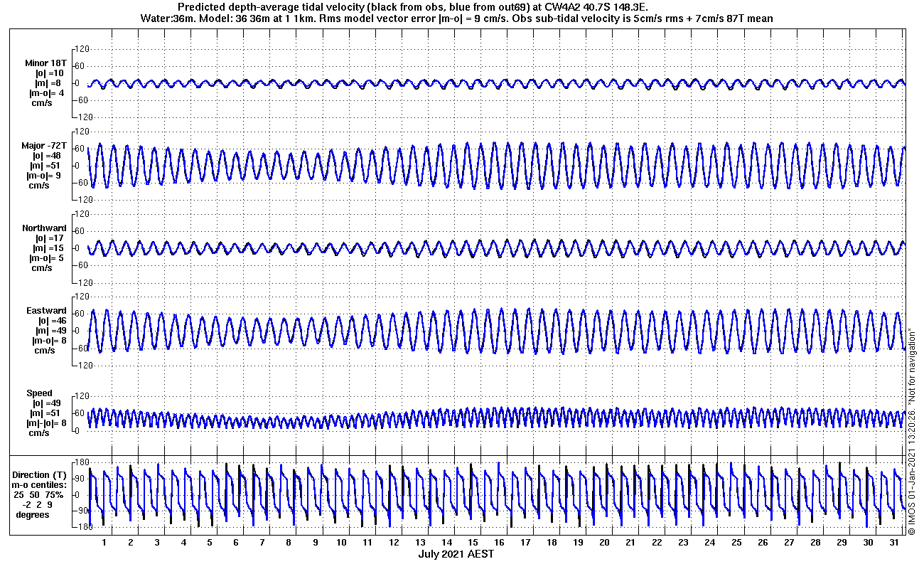Viewport: 924px width, 569px height.
Task: Click the vertical IMOS copyright notice
Action: click(911, 430)
